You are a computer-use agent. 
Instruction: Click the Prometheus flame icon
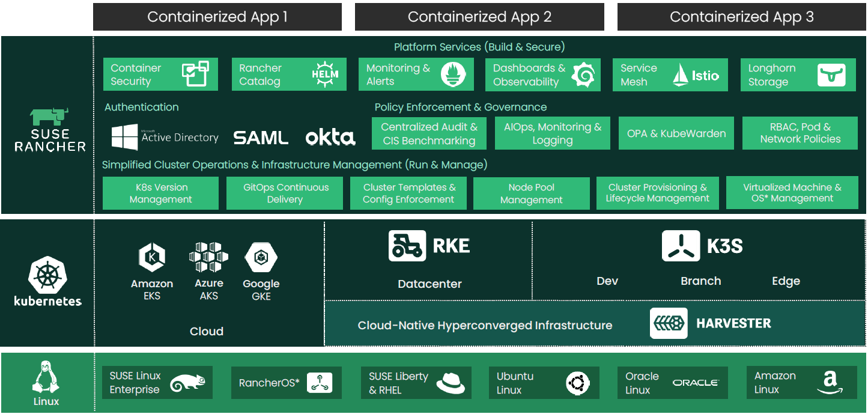(x=452, y=75)
